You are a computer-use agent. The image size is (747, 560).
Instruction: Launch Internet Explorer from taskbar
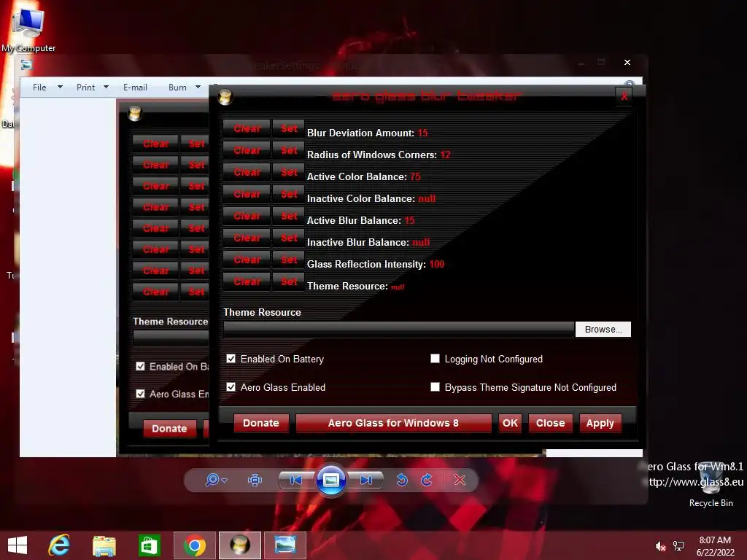pos(60,545)
